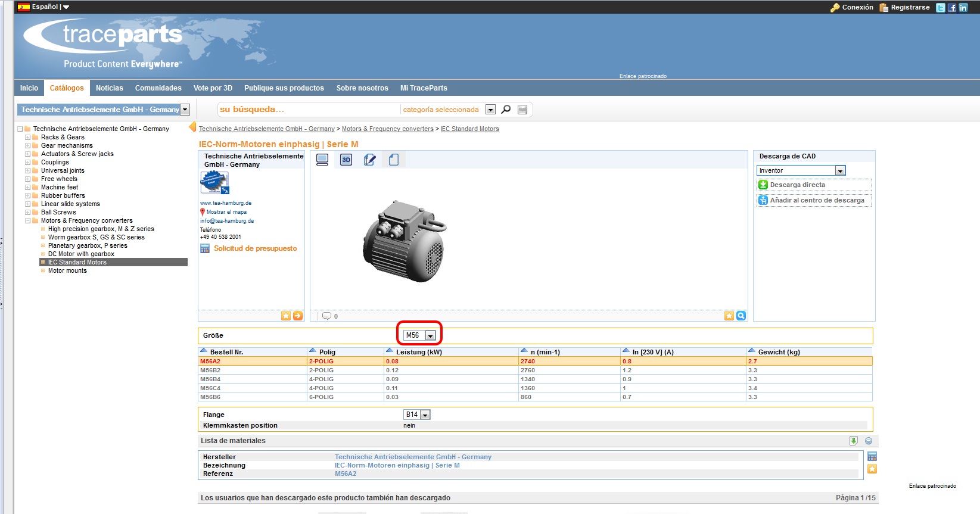Open the 2D image view icon

[x=322, y=160]
